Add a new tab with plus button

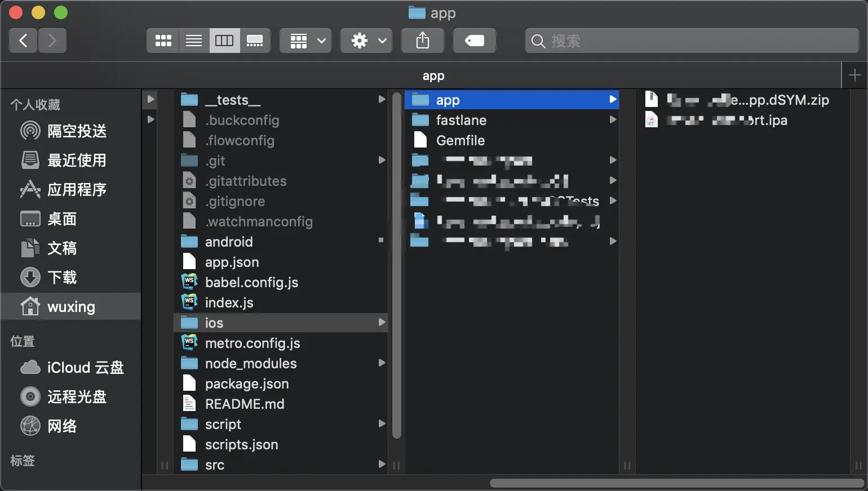pos(854,75)
